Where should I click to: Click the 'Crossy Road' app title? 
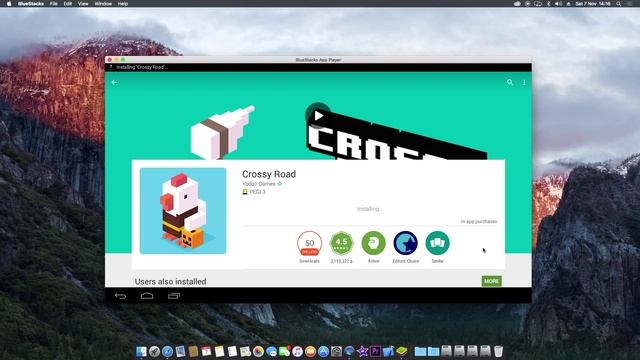pyautogui.click(x=269, y=174)
